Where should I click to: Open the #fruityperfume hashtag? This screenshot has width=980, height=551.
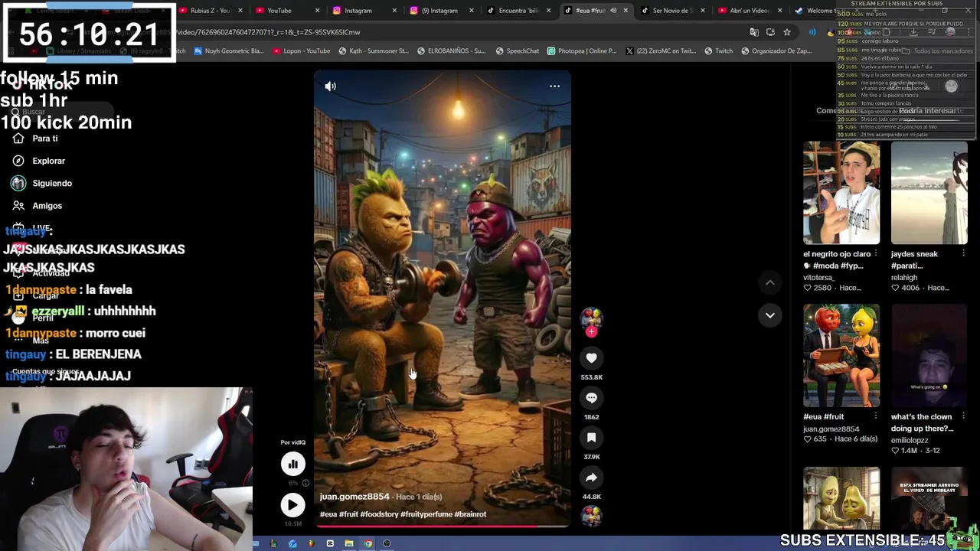click(426, 514)
